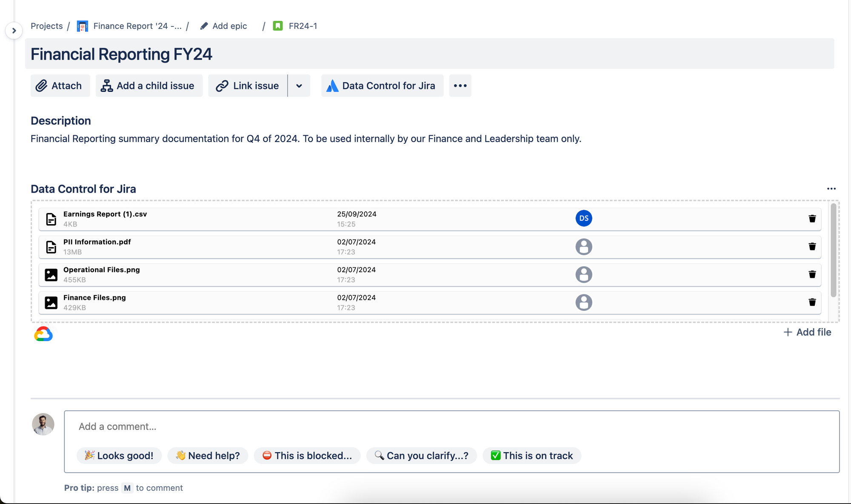
Task: Click the file list vertical scrollbar
Action: [833, 251]
